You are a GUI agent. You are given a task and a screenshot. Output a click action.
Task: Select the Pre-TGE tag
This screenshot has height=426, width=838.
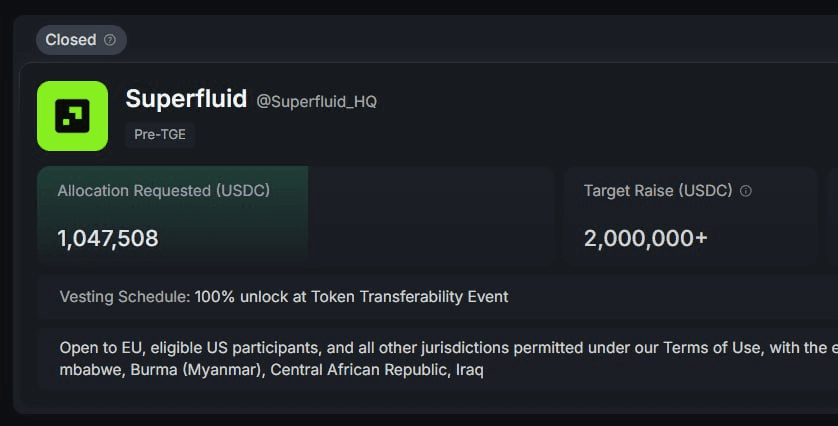(160, 135)
